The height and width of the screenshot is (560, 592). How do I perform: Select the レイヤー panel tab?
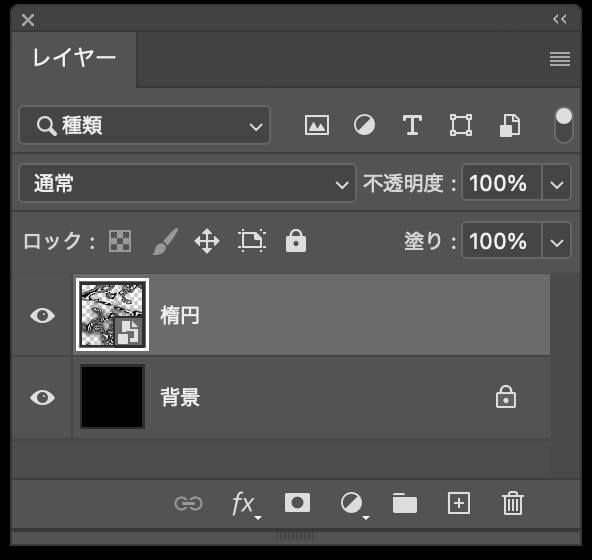(x=74, y=59)
